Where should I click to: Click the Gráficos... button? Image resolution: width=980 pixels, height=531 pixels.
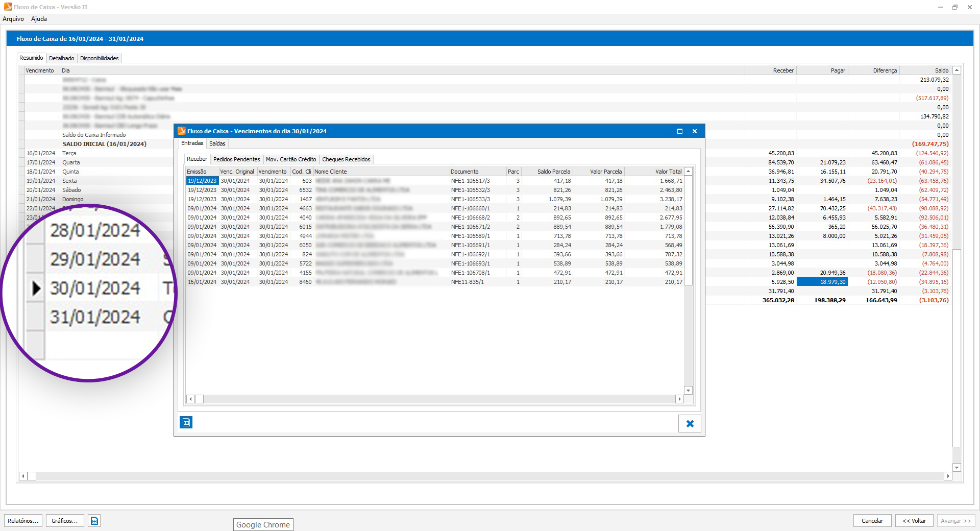(65, 521)
